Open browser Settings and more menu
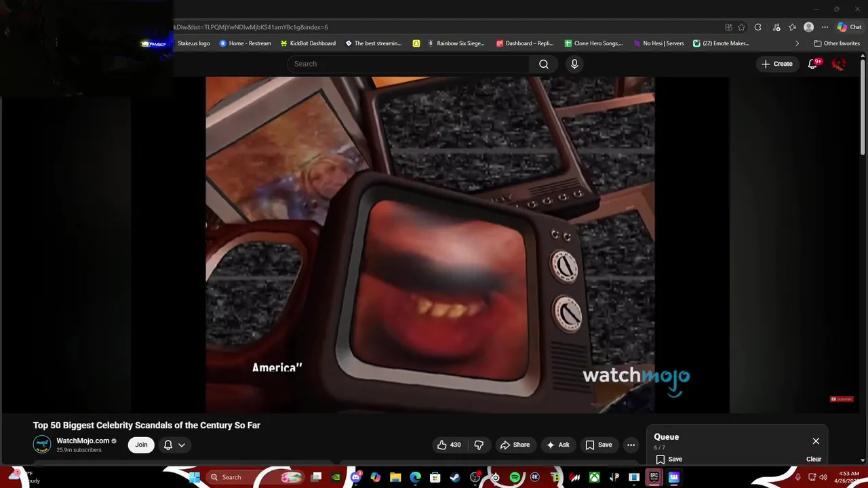This screenshot has height=488, width=868. point(825,27)
